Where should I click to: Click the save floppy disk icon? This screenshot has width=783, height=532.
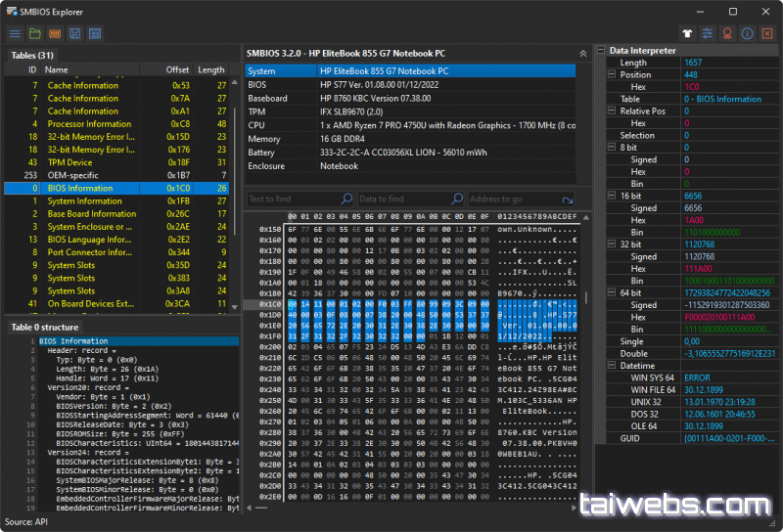(x=74, y=34)
